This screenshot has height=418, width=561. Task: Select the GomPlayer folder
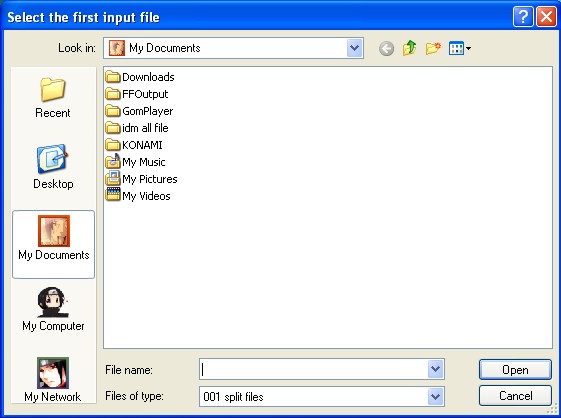139,111
